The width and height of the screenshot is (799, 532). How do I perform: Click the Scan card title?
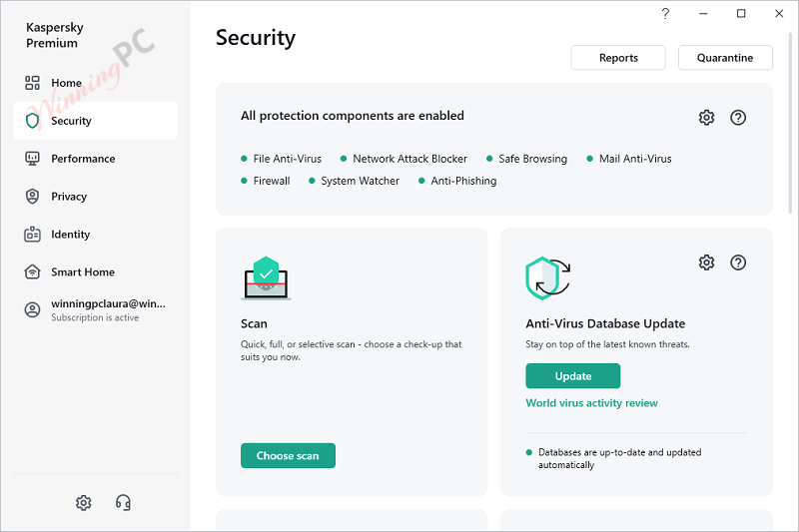point(254,323)
